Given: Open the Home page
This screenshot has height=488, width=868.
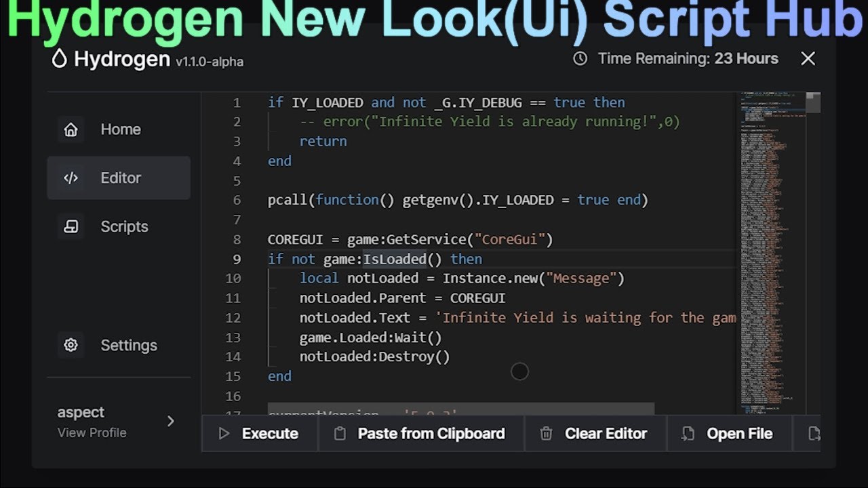Looking at the screenshot, I should point(119,129).
